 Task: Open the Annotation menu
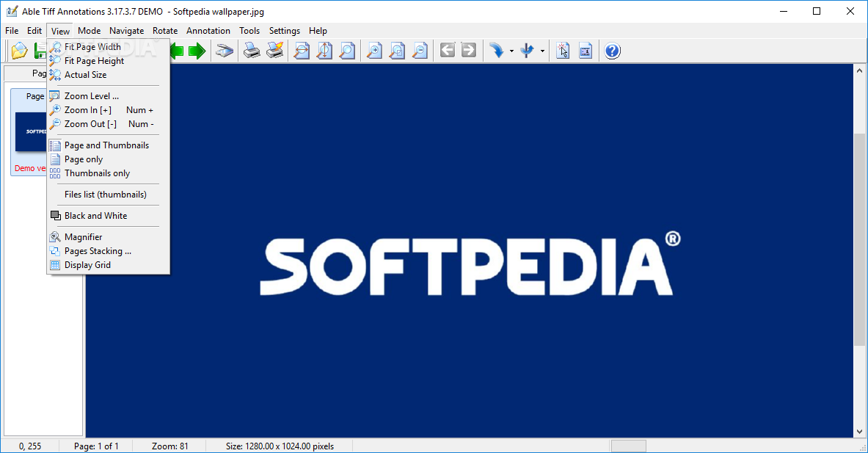pos(208,30)
